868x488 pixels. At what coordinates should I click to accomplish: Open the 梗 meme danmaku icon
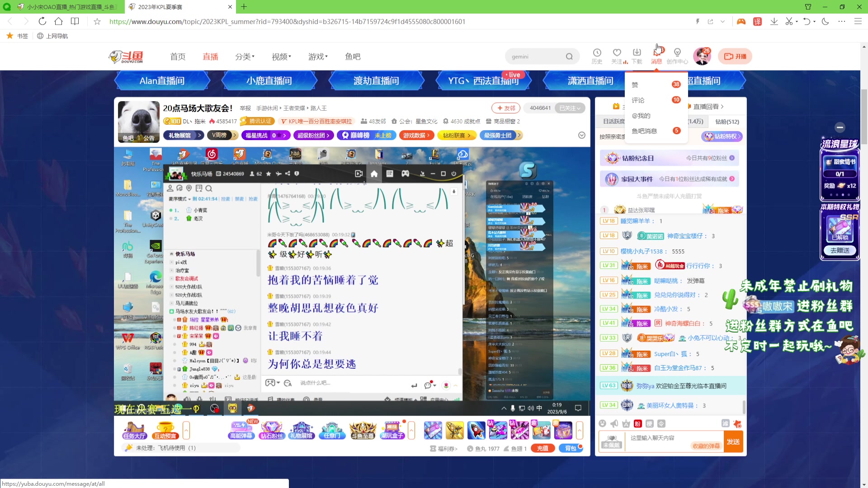650,423
